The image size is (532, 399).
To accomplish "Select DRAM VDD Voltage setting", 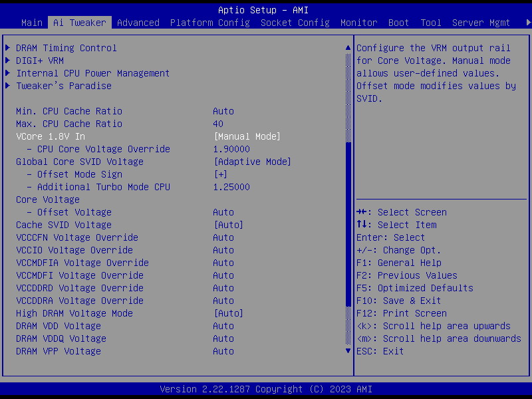I will 58,326.
